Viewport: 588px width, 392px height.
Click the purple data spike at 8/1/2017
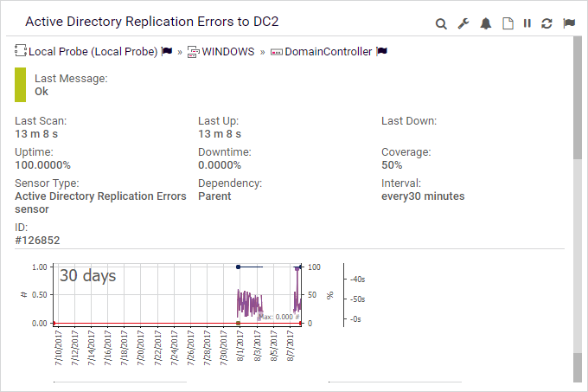click(x=248, y=304)
